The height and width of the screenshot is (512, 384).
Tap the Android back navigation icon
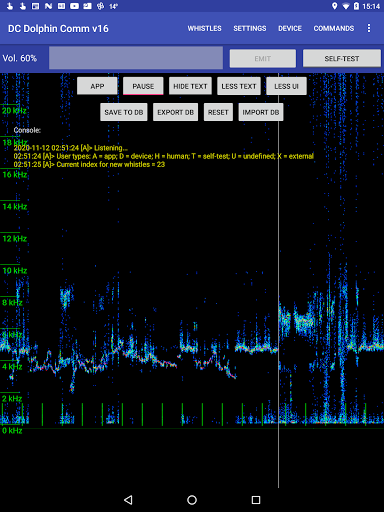128,500
